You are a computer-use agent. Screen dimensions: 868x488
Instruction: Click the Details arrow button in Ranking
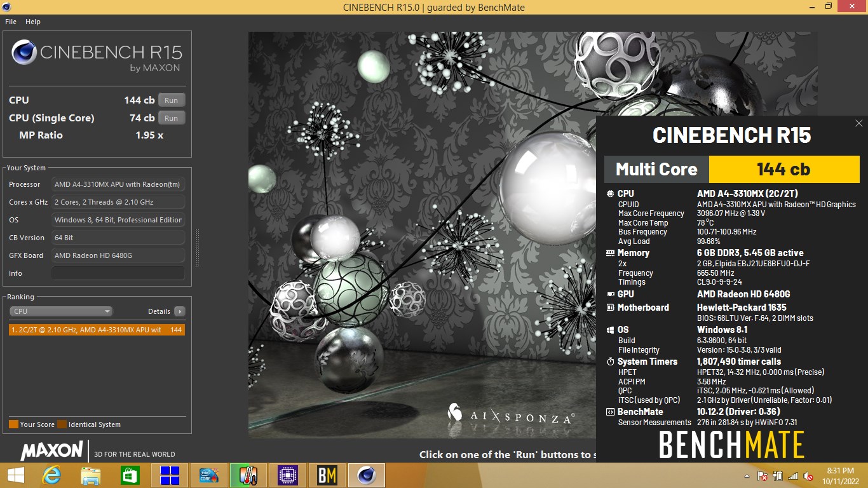180,311
